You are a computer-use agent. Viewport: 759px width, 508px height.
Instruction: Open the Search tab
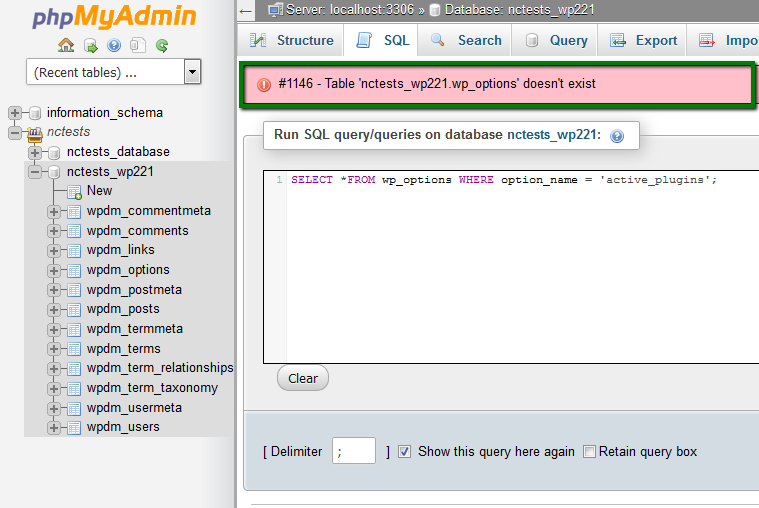[466, 40]
